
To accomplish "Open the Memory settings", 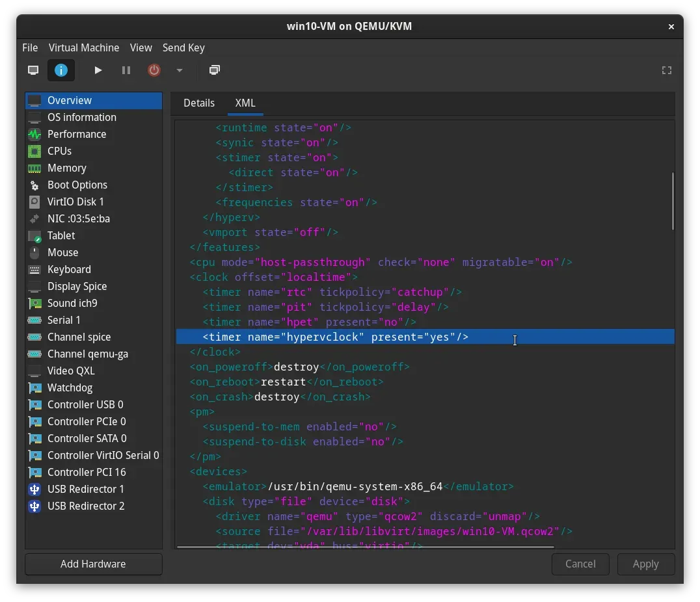I will pos(94,168).
